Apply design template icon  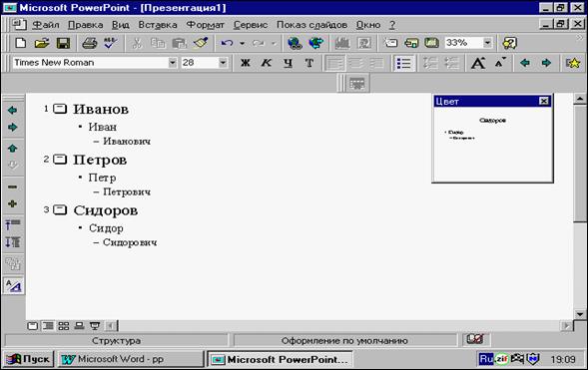tap(431, 43)
